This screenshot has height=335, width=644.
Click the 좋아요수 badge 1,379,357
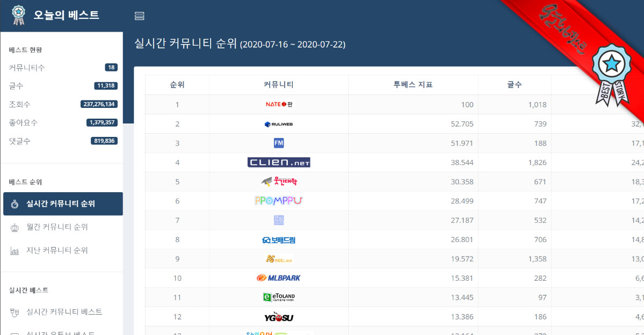pos(102,122)
